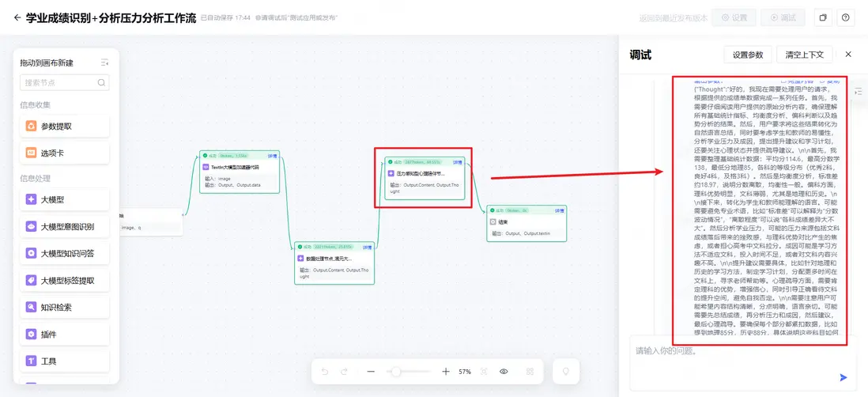Click the zoom slider handle
Viewport: 868px width, 397px height.
[396, 372]
